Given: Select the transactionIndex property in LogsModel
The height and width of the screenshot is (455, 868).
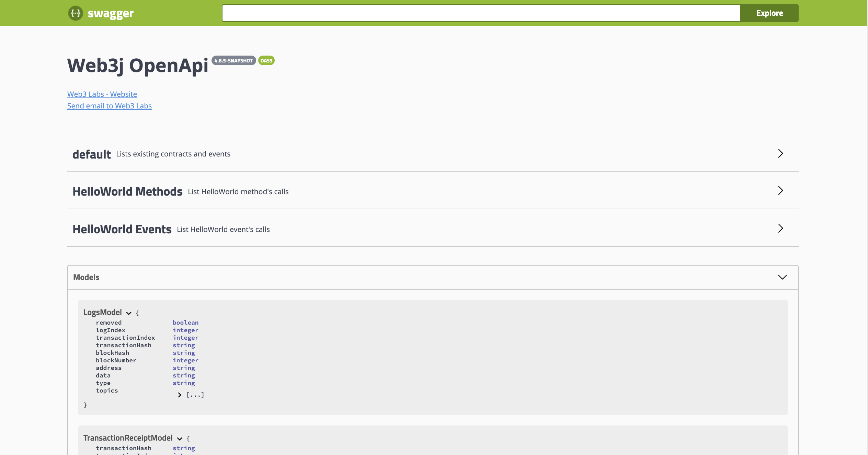Looking at the screenshot, I should pyautogui.click(x=125, y=338).
